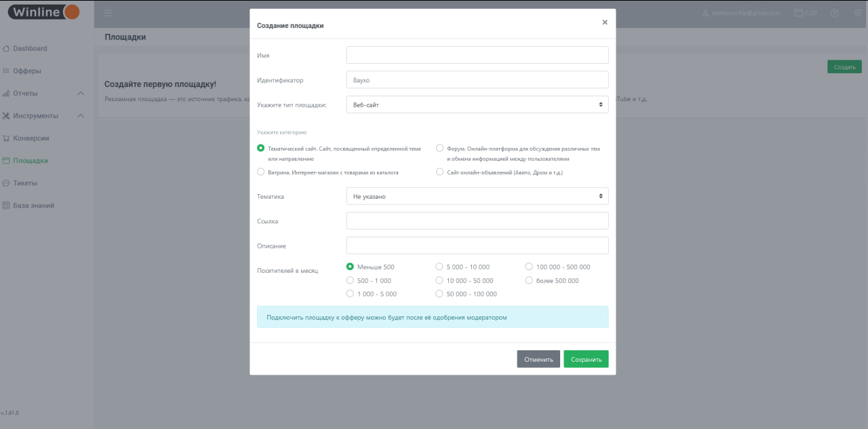Click the Winline logo
This screenshot has height=429, width=868.
44,12
